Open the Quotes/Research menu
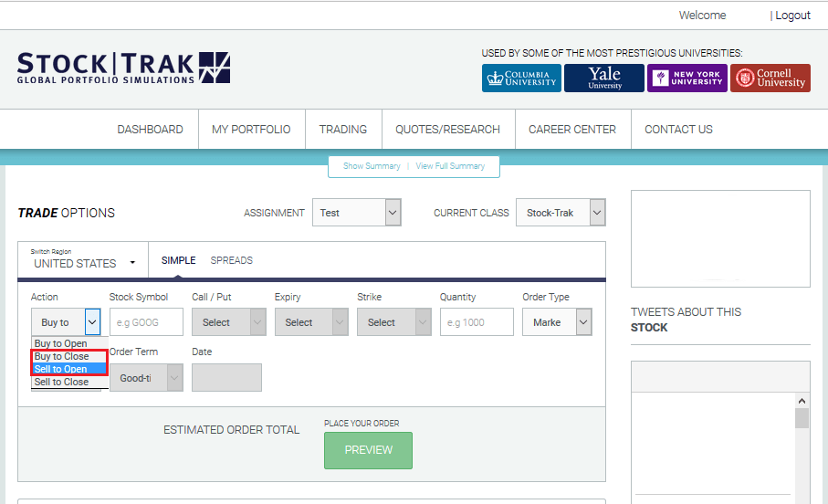 coord(448,130)
